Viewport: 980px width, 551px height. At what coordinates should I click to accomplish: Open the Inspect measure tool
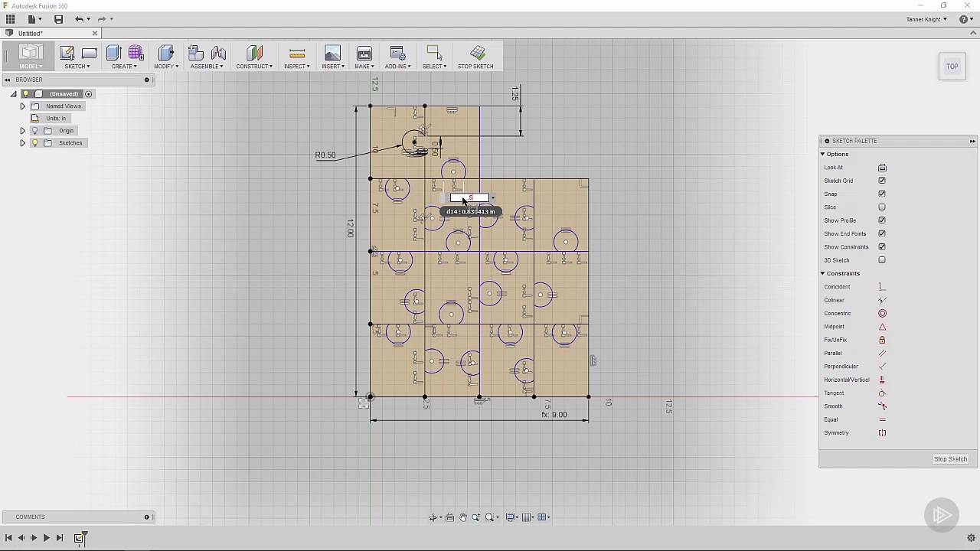[296, 54]
